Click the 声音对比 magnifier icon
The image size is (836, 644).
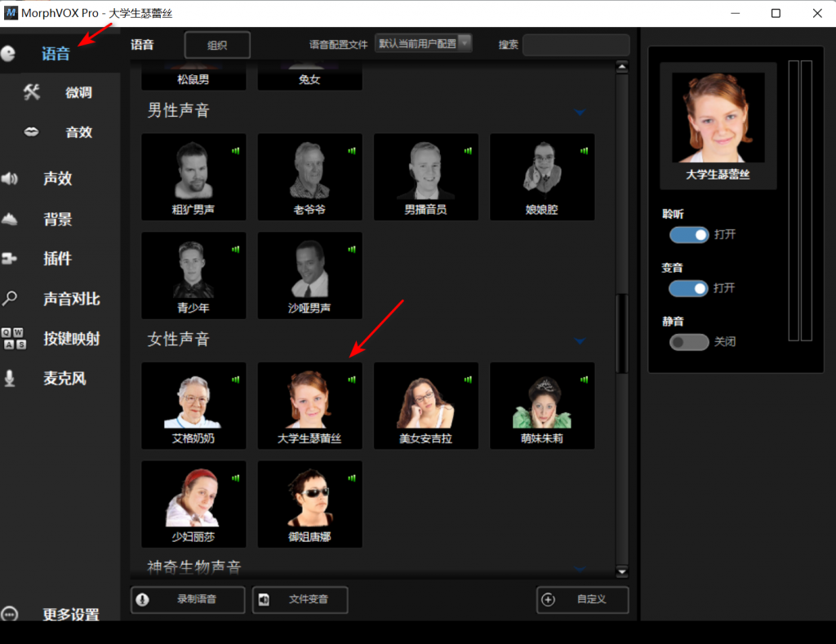tap(10, 299)
